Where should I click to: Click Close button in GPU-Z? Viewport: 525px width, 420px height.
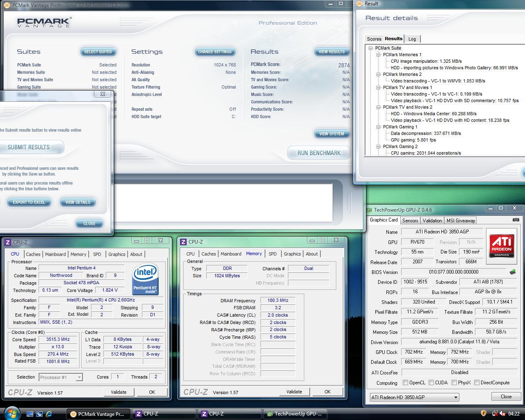(506, 397)
